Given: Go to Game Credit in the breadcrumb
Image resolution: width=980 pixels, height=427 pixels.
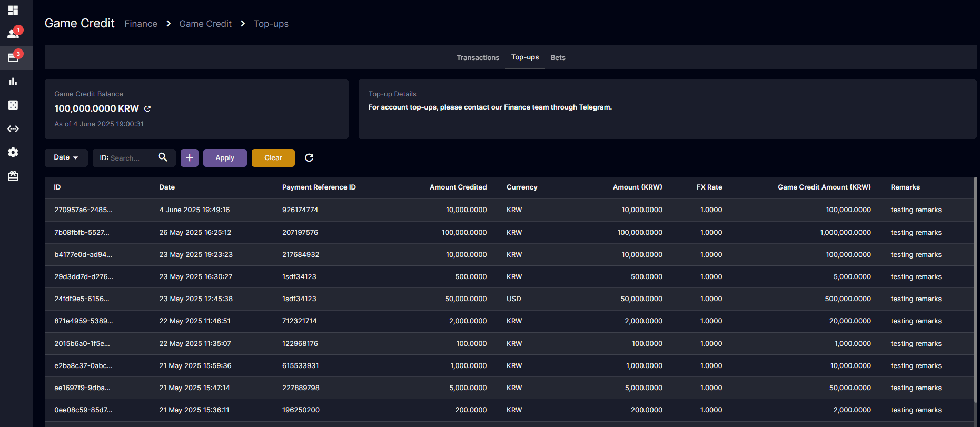Looking at the screenshot, I should click(x=205, y=24).
